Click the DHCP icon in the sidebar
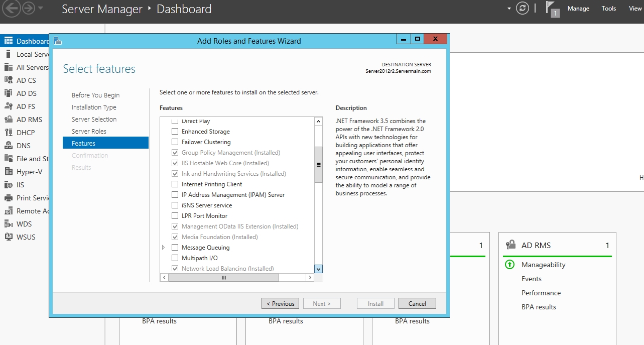644x345 pixels. coord(8,133)
